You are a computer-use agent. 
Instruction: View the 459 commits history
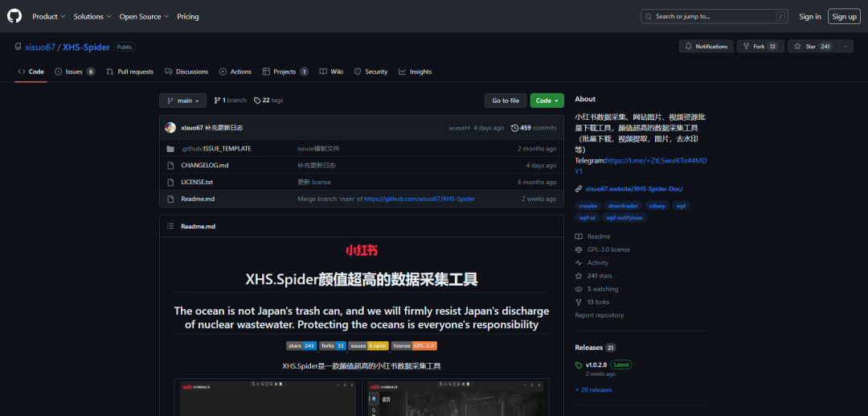(x=534, y=128)
